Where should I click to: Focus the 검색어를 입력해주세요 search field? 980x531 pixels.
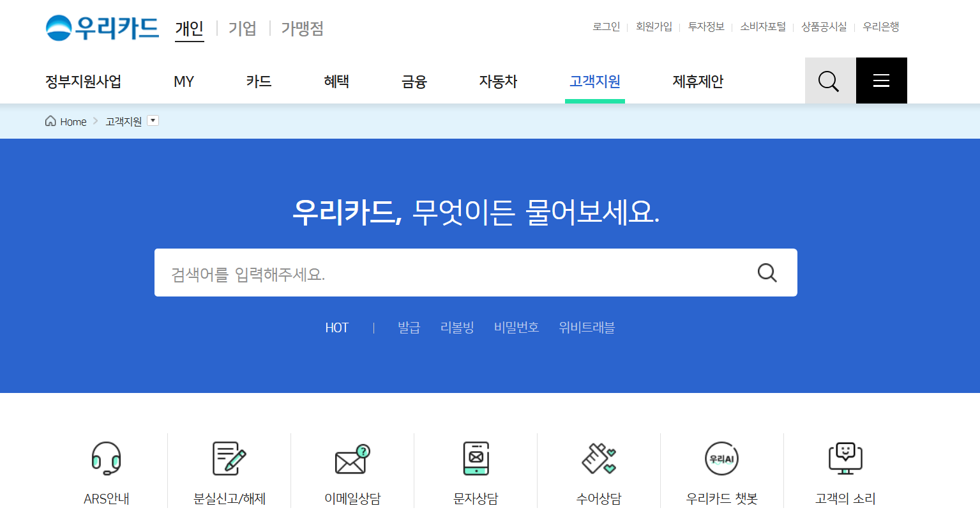(476, 273)
